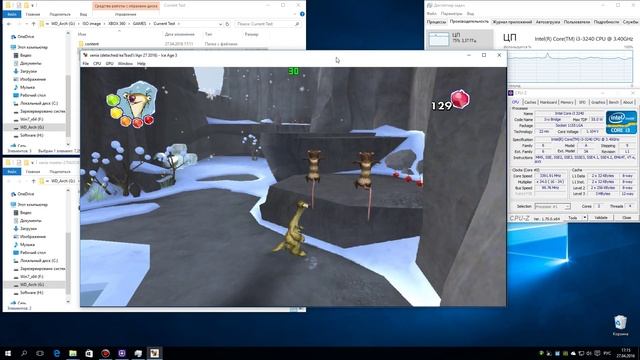Click the Tools button in CPU-Z
Image resolution: width=640 pixels, height=360 pixels.
point(573,218)
